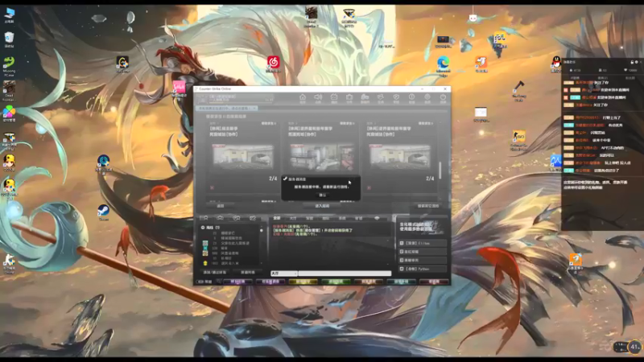The width and height of the screenshot is (644, 362).
Task: Click the handshake icon in game toolbar
Action: (x=380, y=97)
